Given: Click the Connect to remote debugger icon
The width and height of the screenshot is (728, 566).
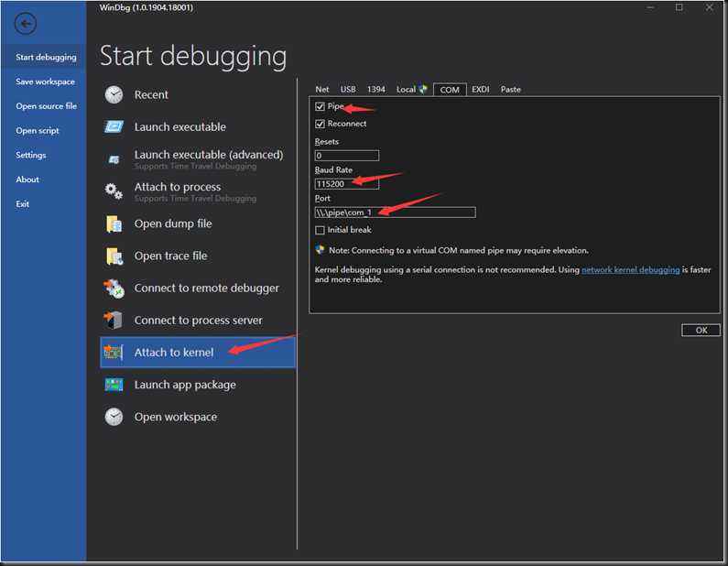Looking at the screenshot, I should pyautogui.click(x=114, y=288).
